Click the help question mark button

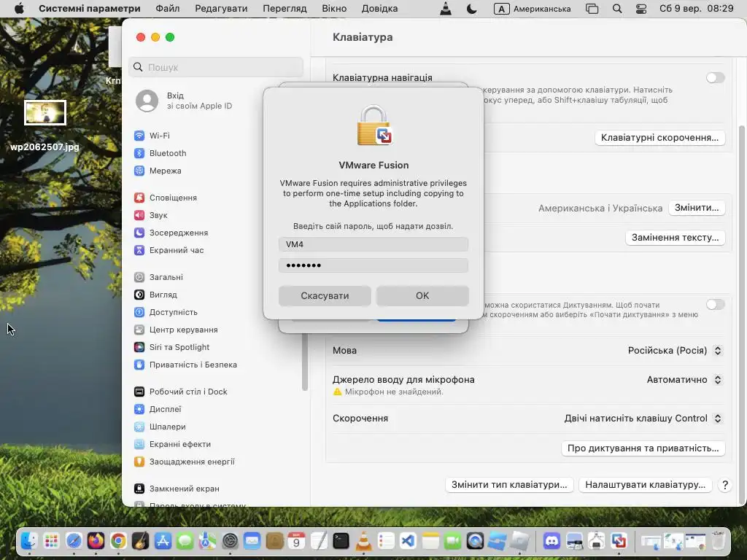click(x=724, y=485)
